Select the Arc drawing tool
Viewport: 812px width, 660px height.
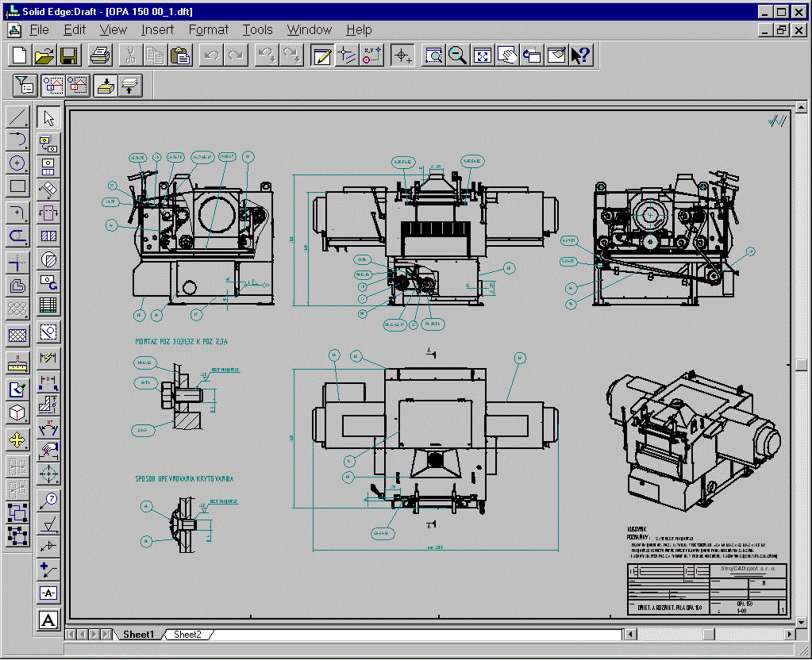coord(17,140)
